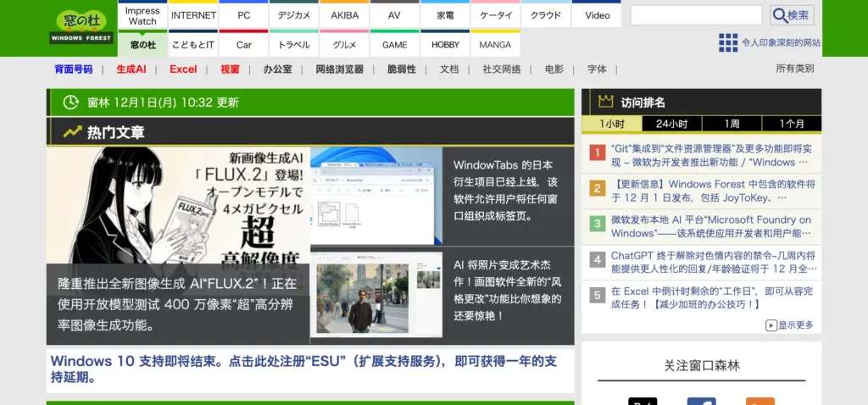Open the ChatGPT 解除禁令 ranking article

tap(714, 263)
